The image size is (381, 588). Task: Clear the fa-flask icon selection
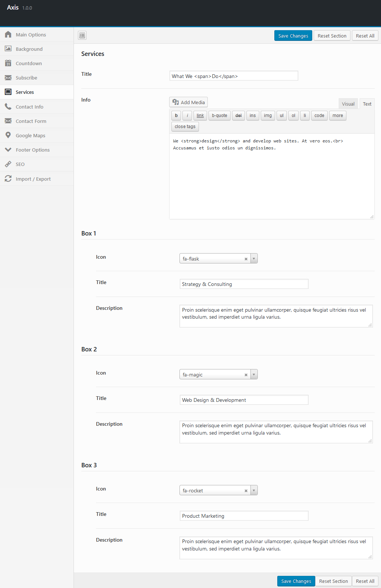[246, 259]
